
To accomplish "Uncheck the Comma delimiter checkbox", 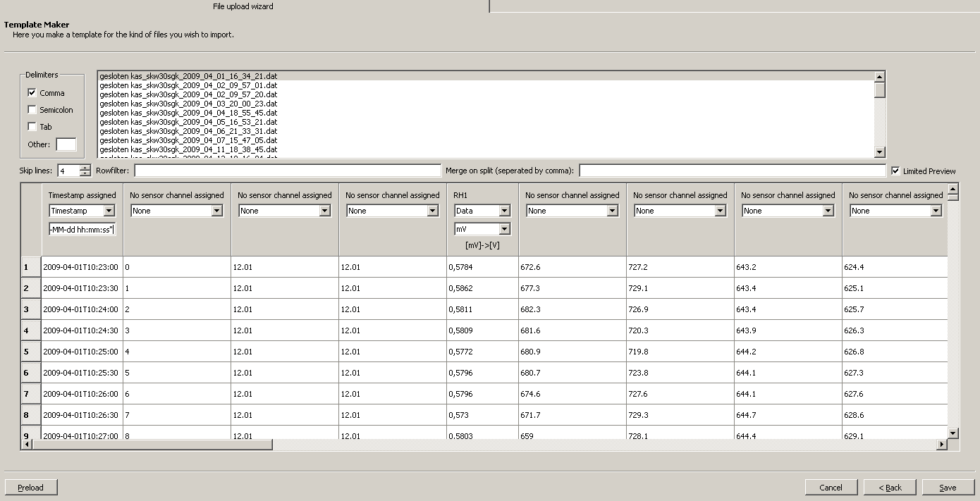I will [32, 92].
